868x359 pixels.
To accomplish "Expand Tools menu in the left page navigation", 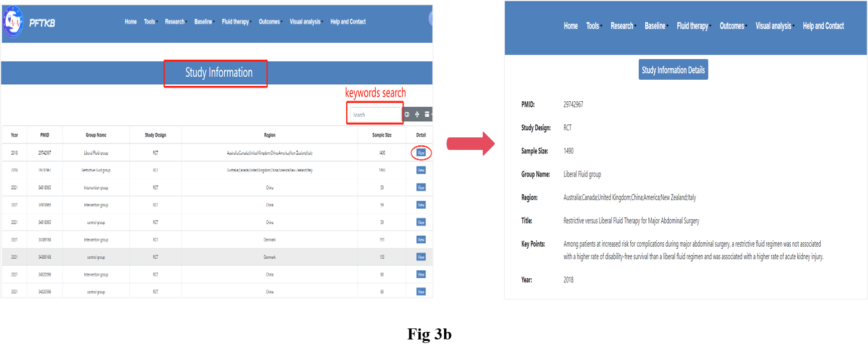I will [x=150, y=22].
